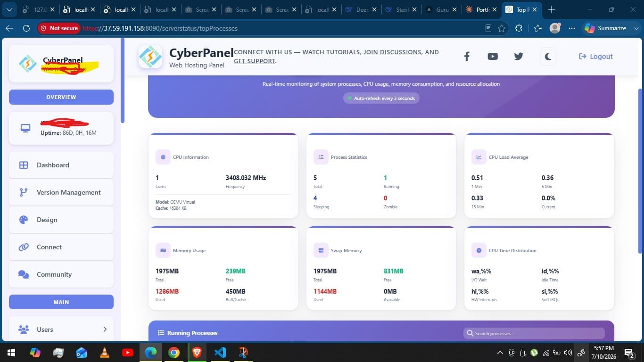This screenshot has height=362, width=644.
Task: Click the 831MB free swap value
Action: point(394,271)
